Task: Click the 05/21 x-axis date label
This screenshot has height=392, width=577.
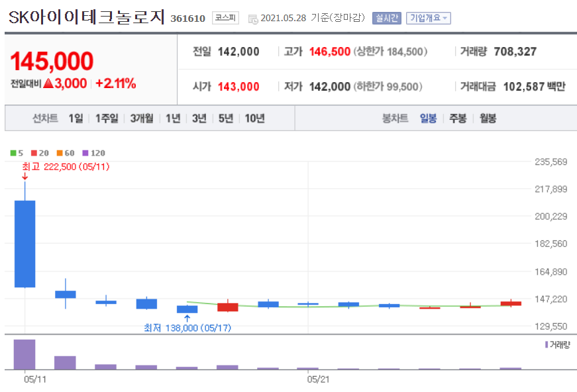Action: point(318,379)
